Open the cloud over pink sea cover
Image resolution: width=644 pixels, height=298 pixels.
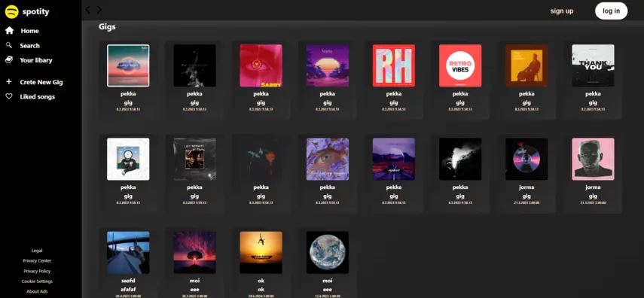coord(128,65)
